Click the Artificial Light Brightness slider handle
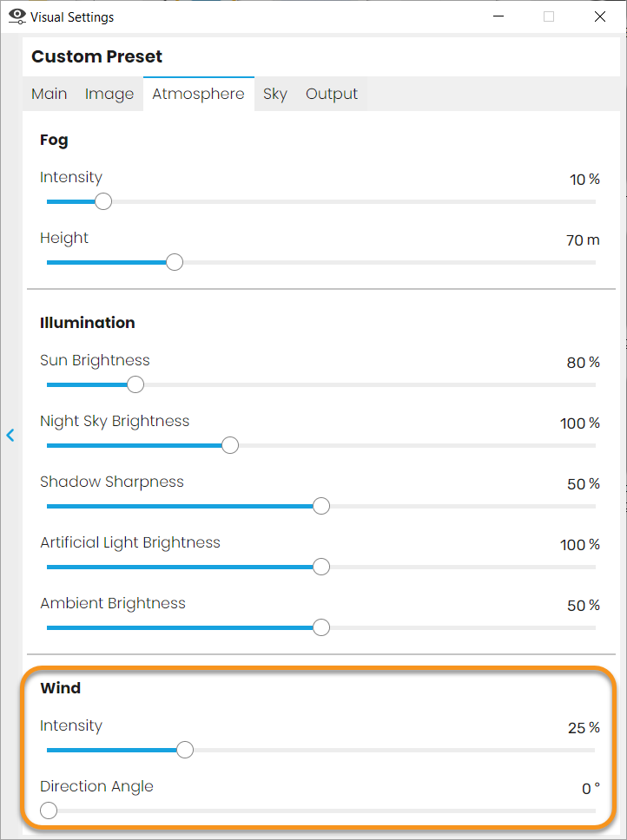 (x=321, y=567)
